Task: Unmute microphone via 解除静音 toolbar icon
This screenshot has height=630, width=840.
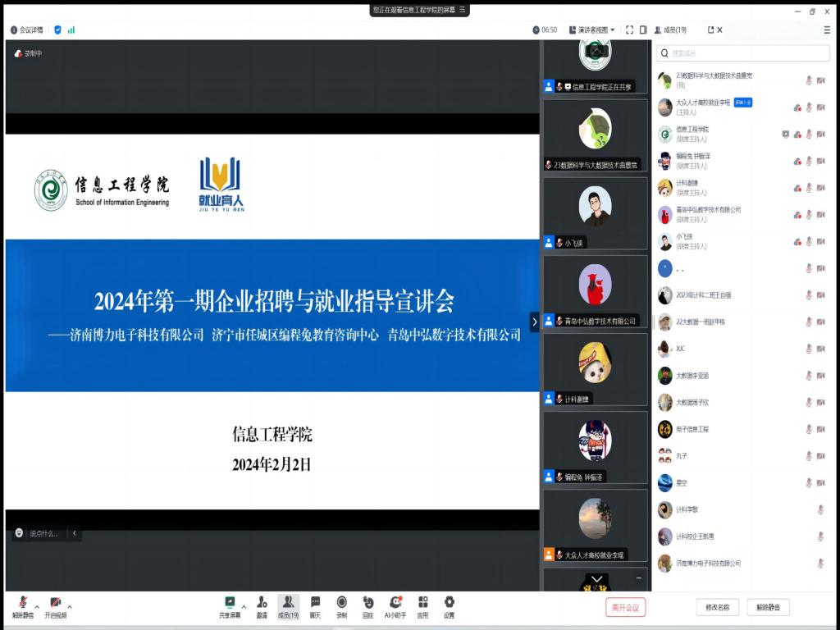Action: point(22,606)
